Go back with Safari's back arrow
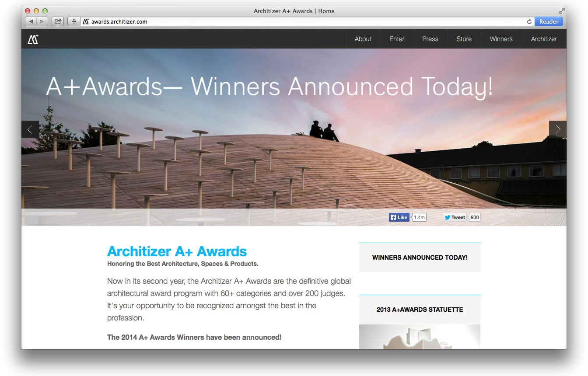588x376 pixels. coord(31,21)
